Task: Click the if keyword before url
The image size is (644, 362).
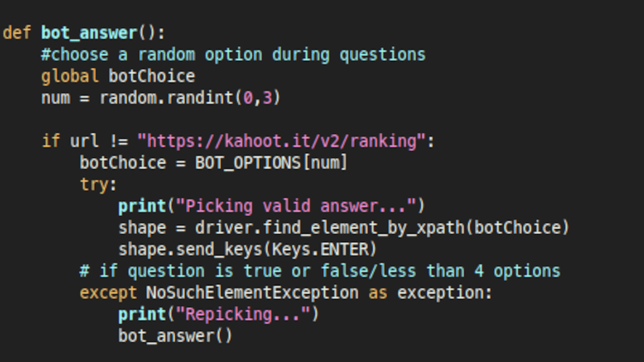Action: point(51,141)
